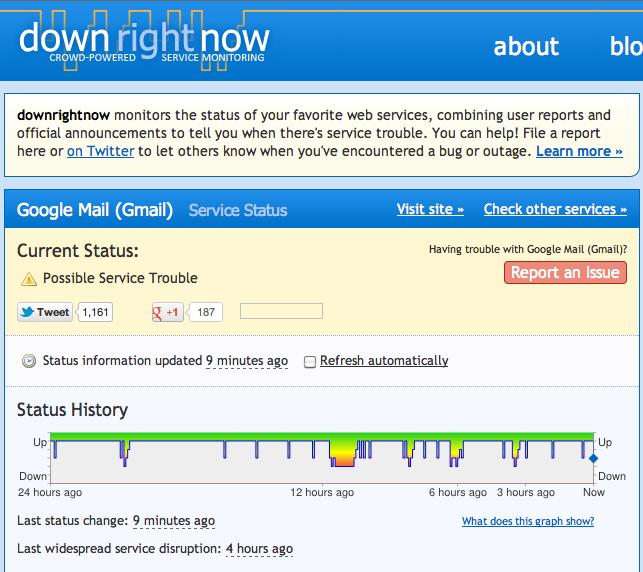Screen dimensions: 643x572
Task: Click the "Possible Service Trouble" status text
Action: coord(120,278)
